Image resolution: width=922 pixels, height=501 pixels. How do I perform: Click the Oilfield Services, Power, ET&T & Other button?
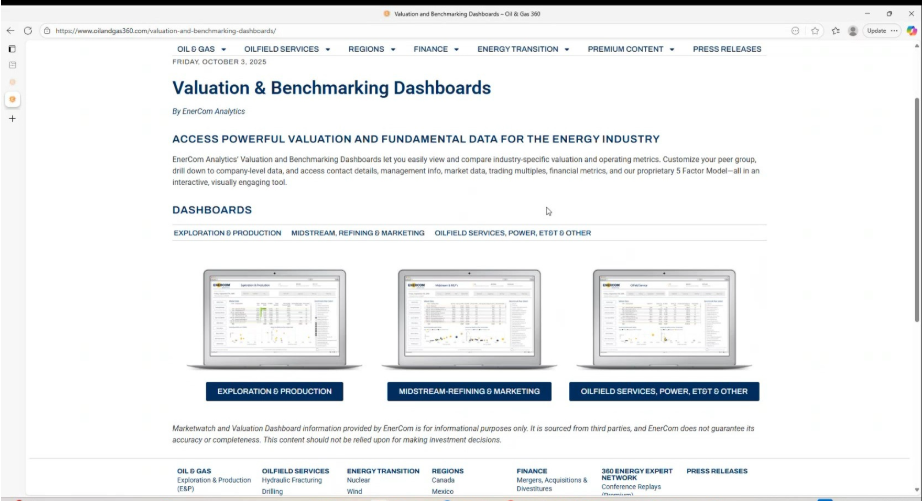664,391
